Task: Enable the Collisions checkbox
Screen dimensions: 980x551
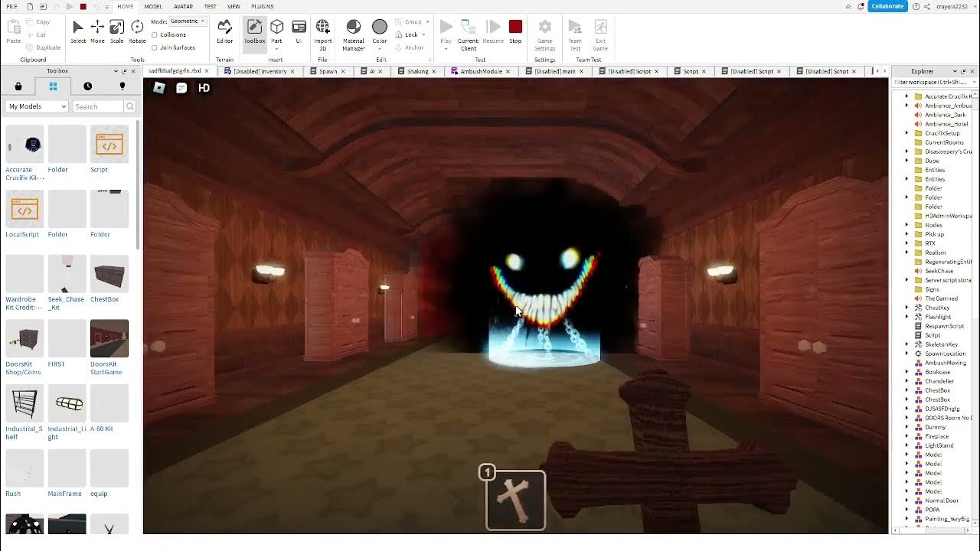Action: [x=155, y=34]
